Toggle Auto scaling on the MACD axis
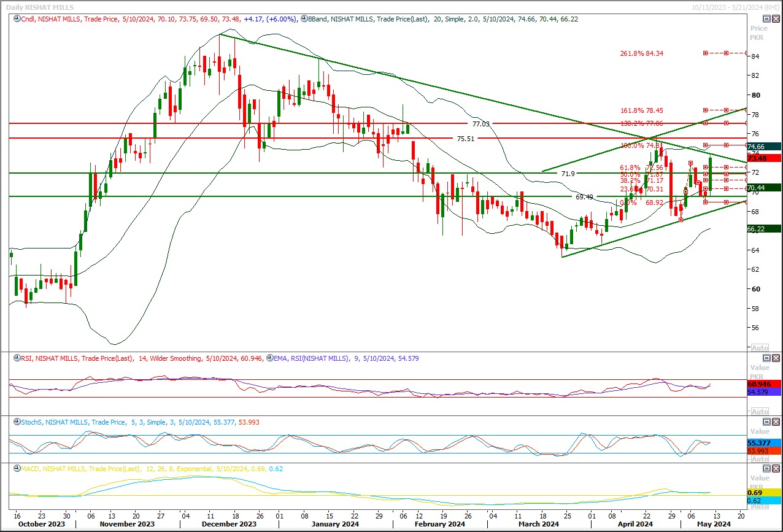 [x=760, y=506]
